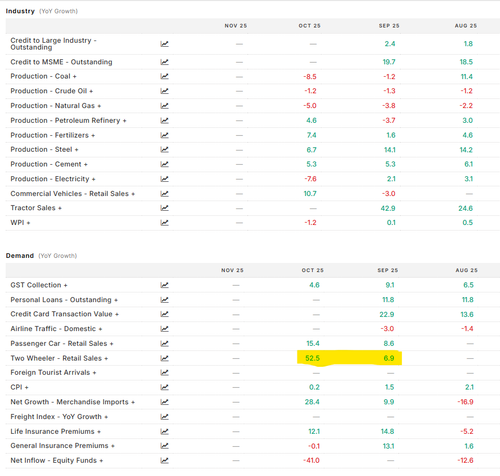View chart icon for Production - Natural Gas
This screenshot has width=500, height=476.
pyautogui.click(x=164, y=106)
